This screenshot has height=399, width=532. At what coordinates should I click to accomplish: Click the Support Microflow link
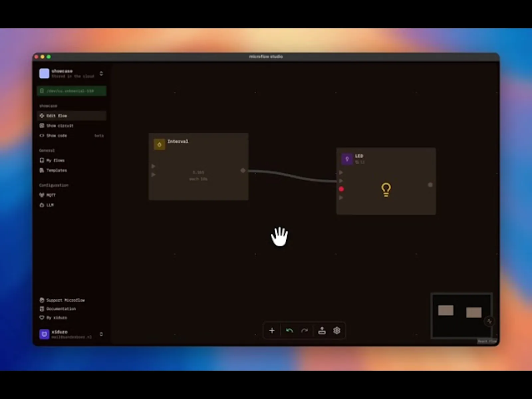click(x=62, y=300)
